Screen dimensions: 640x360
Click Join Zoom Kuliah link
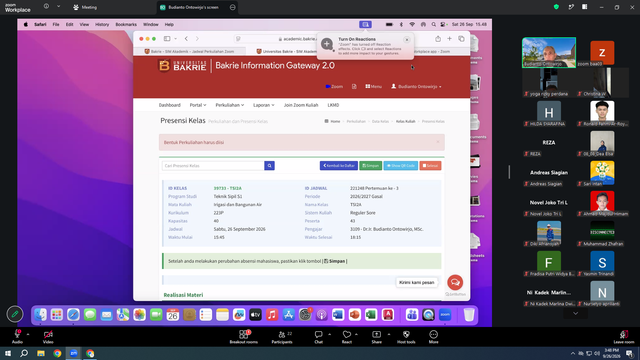(301, 105)
